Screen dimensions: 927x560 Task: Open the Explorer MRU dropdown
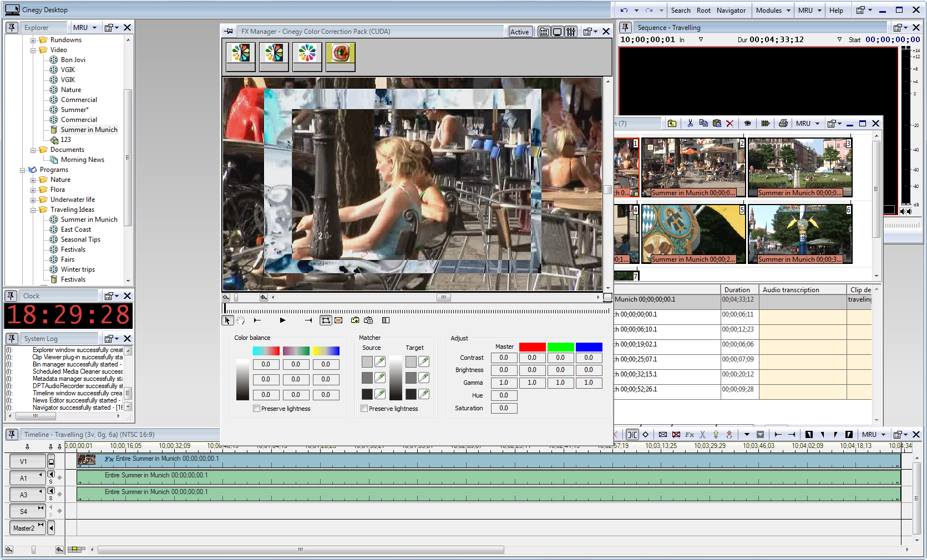click(85, 27)
